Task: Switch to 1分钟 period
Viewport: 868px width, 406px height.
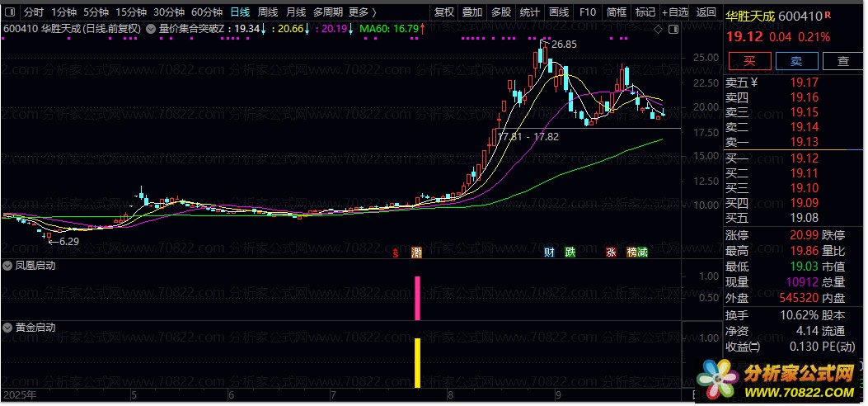Action: click(x=63, y=12)
